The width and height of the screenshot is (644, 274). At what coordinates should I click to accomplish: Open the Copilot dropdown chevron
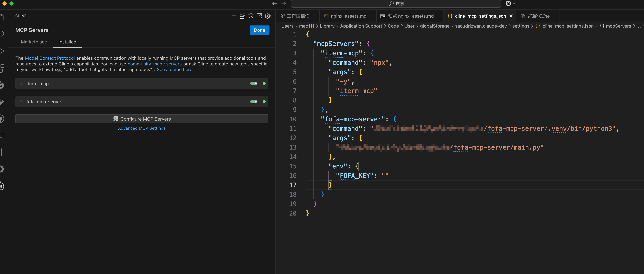point(514,4)
